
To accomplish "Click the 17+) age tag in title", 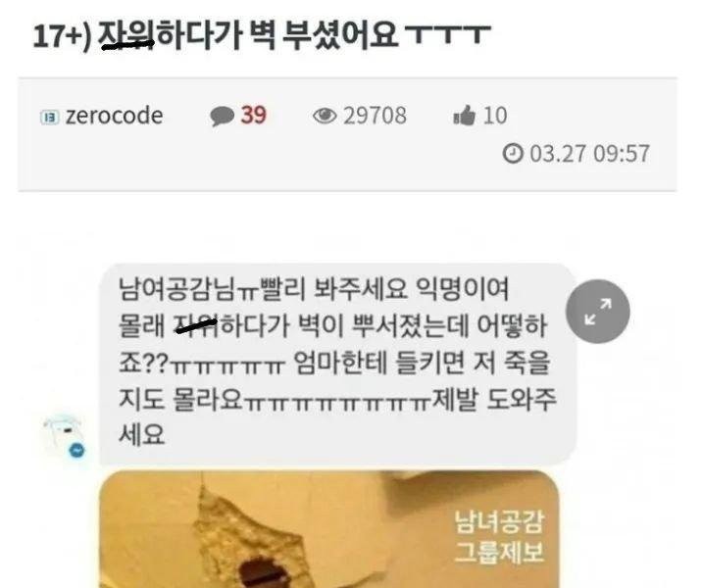I will pyautogui.click(x=62, y=36).
